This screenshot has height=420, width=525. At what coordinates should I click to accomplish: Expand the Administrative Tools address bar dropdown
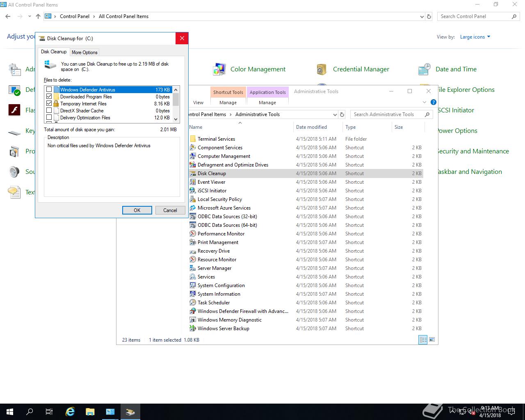click(335, 115)
